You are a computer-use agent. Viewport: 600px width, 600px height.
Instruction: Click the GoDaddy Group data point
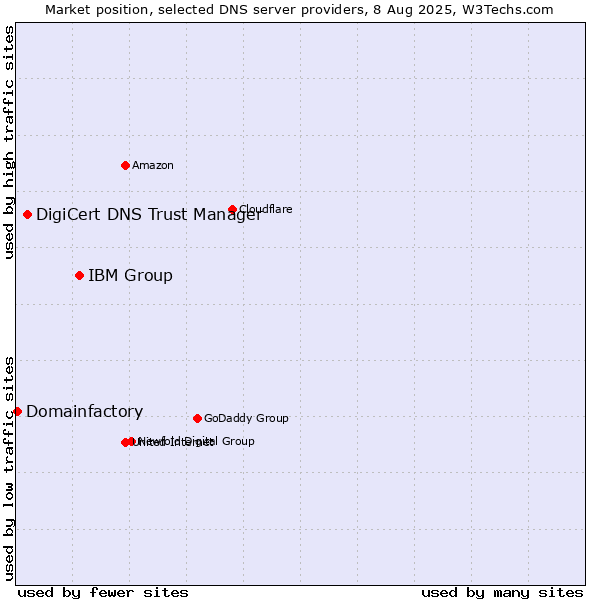coord(197,418)
